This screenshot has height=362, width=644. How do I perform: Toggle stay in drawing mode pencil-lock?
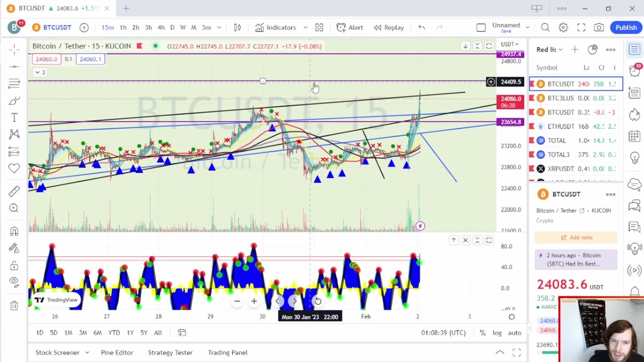14,248
